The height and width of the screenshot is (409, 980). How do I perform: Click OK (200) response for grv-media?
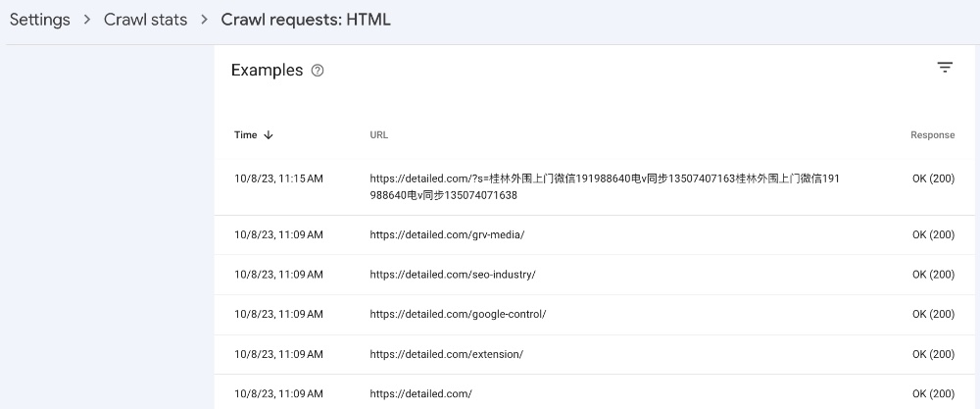(933, 235)
